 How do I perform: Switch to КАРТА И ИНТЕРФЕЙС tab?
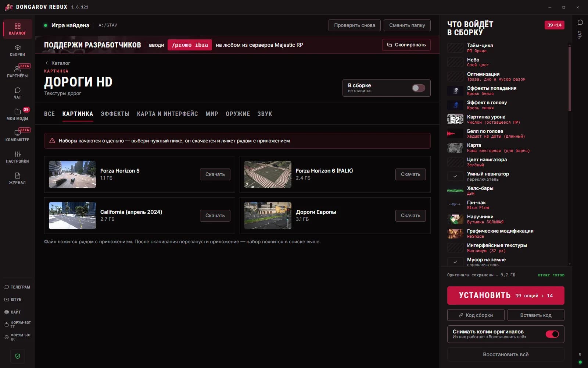coord(167,114)
